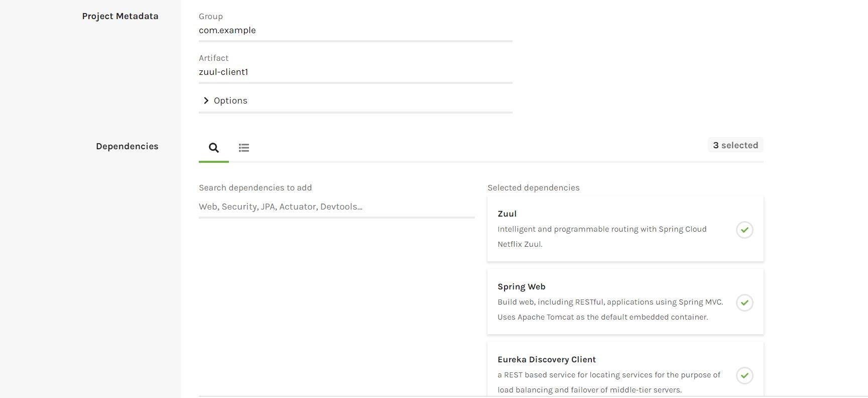The width and height of the screenshot is (868, 398).
Task: Click the '3 selected' count badge
Action: click(x=735, y=145)
